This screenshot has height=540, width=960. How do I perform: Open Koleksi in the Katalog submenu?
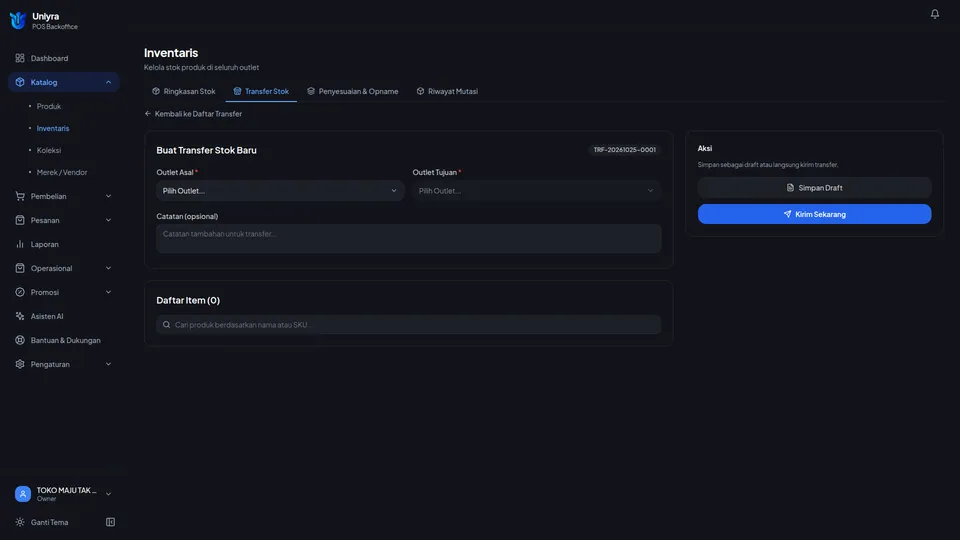tap(49, 150)
